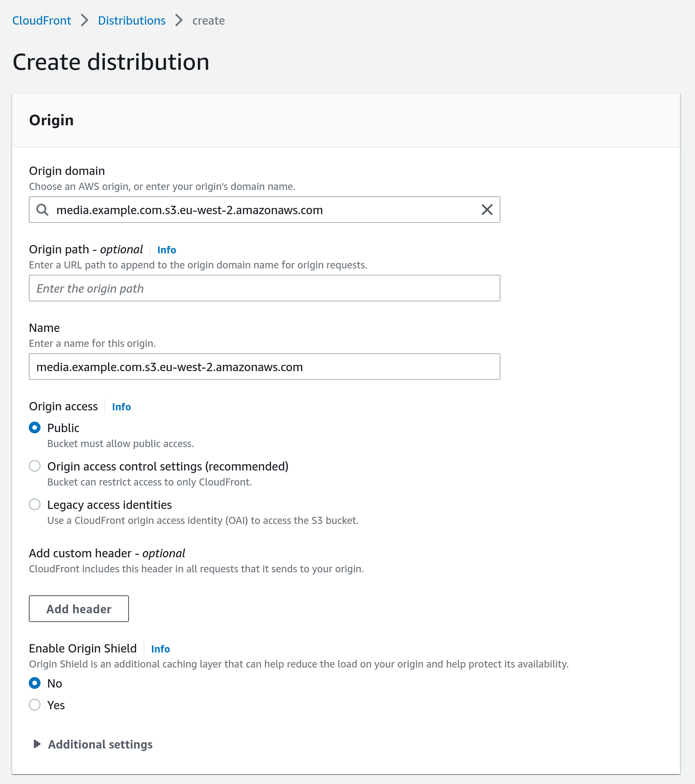Navigate to CloudFront via the breadcrumb

coord(41,20)
